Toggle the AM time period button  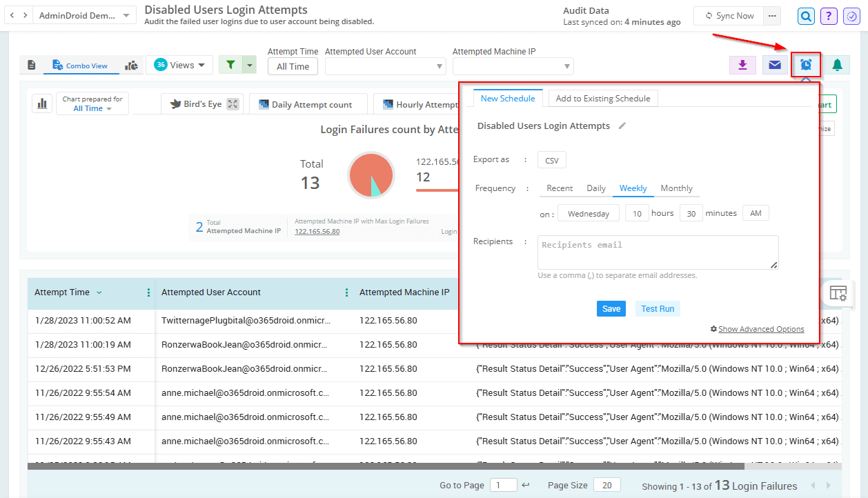[756, 214]
